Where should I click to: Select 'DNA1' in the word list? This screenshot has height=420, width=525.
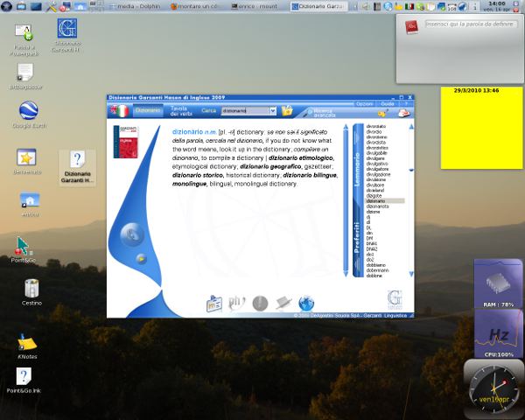pos(372,243)
